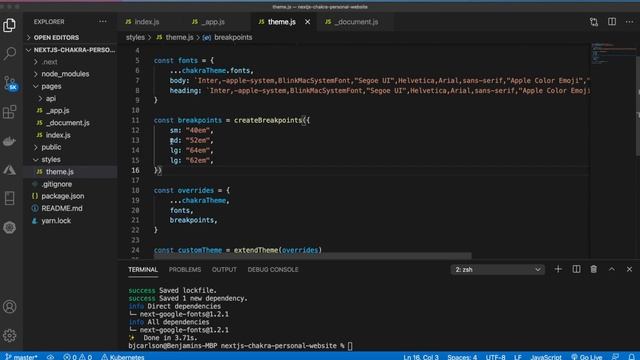Collapse the styles folder

point(51,159)
